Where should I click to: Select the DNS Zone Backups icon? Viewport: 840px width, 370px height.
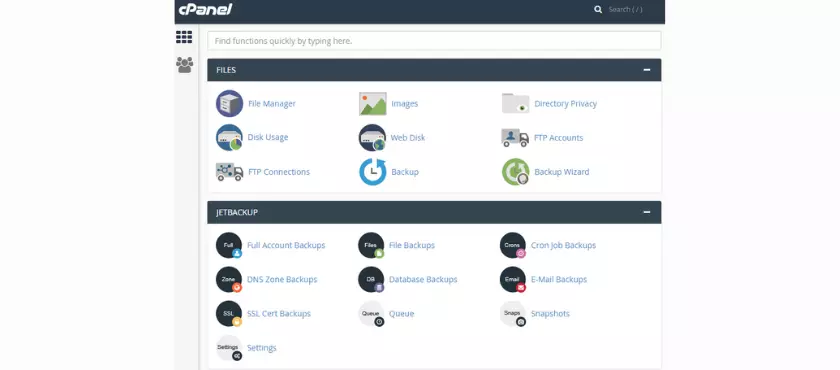coord(229,280)
